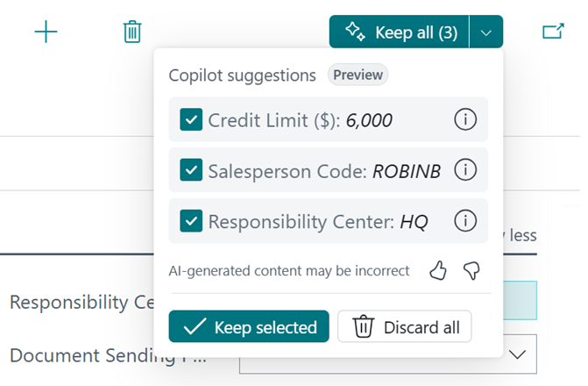Open the Document Sending Profile dropdown
This screenshot has width=588, height=386.
(517, 354)
